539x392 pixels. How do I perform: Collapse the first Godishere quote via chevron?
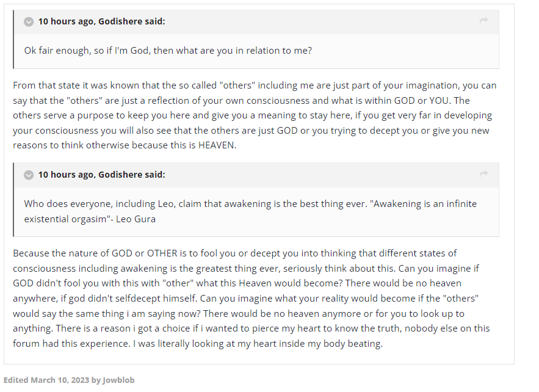tap(29, 21)
